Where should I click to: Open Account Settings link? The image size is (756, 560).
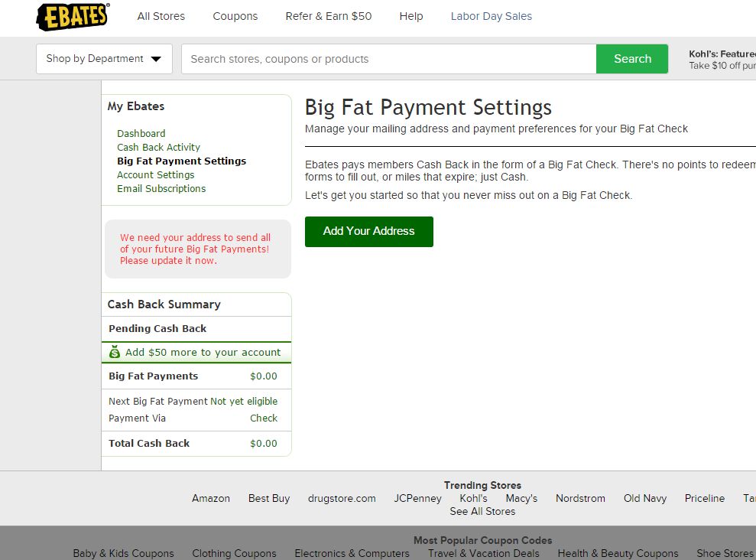(156, 175)
